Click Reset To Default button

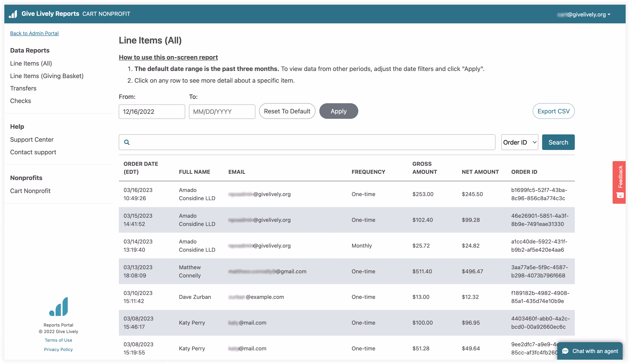[287, 111]
